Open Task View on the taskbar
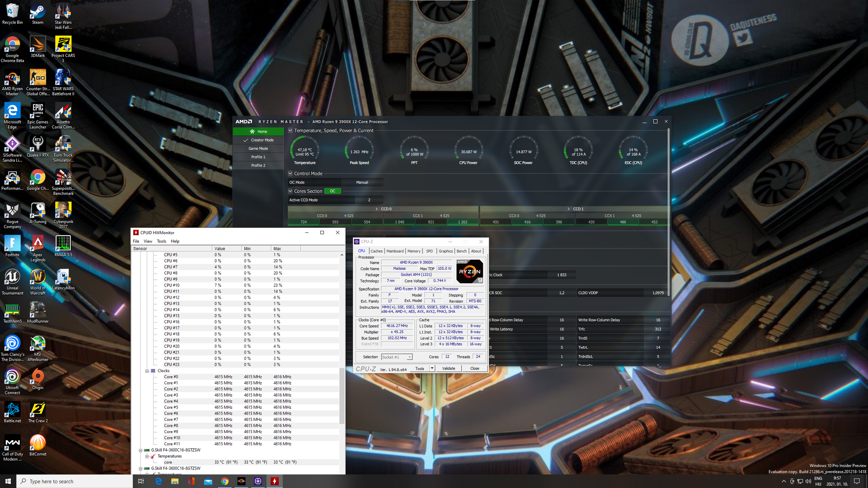The height and width of the screenshot is (488, 868). click(x=141, y=481)
